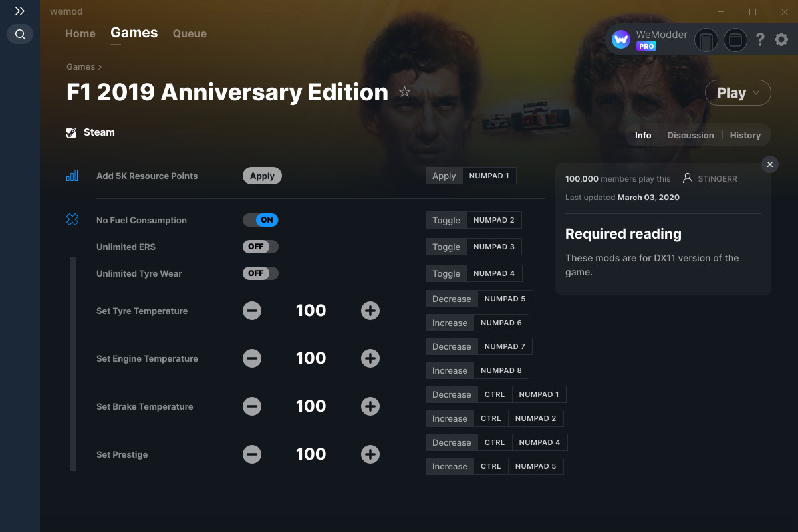Apply Add 5K Resource Points
The height and width of the screenshot is (532, 798).
262,176
